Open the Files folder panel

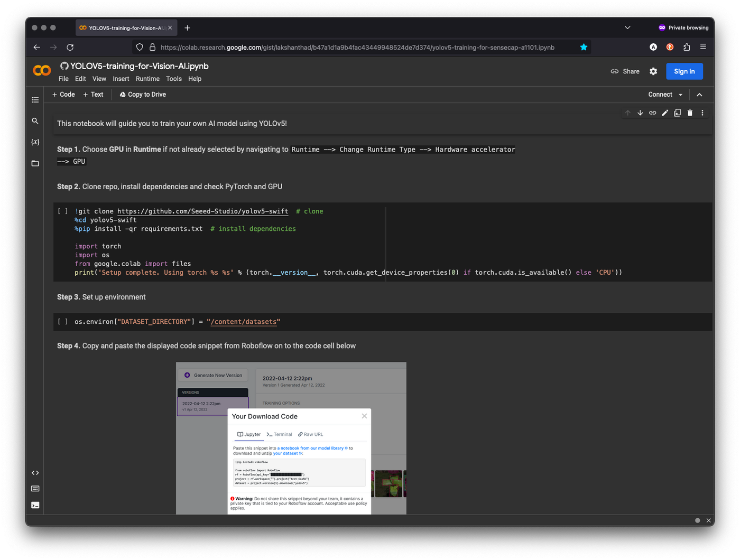pos(35,163)
